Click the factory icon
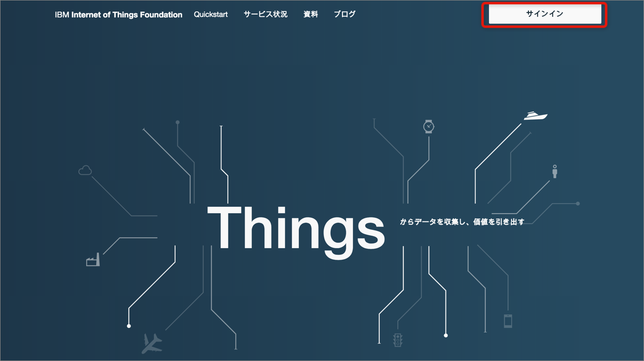644x361 pixels. (93, 260)
